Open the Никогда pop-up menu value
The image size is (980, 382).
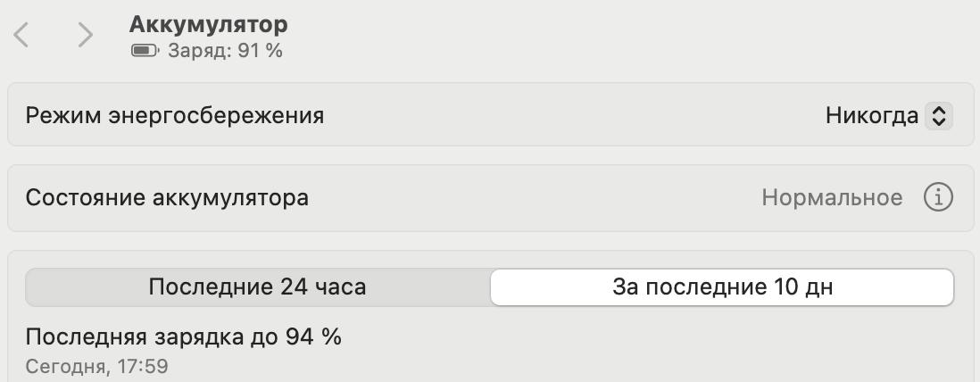pyautogui.click(x=871, y=115)
